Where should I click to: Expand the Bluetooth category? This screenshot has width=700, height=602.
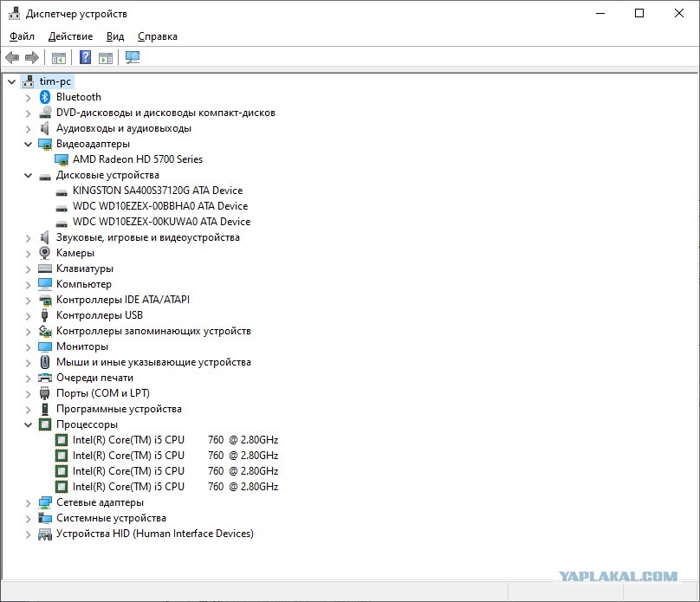[x=28, y=97]
